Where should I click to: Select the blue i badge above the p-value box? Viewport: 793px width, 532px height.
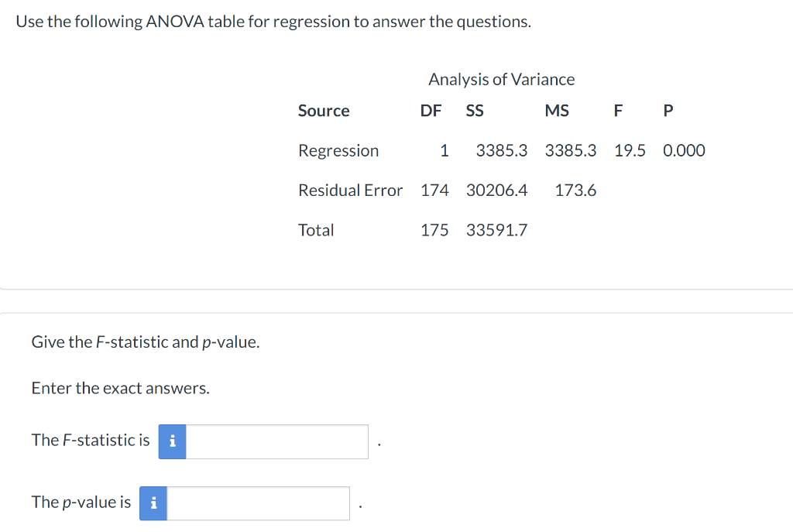[153, 503]
